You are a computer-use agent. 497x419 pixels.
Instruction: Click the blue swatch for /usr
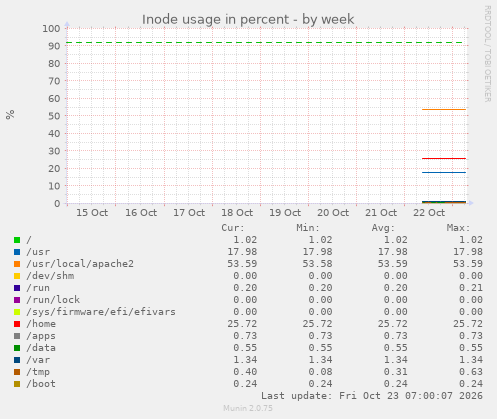pyautogui.click(x=17, y=252)
